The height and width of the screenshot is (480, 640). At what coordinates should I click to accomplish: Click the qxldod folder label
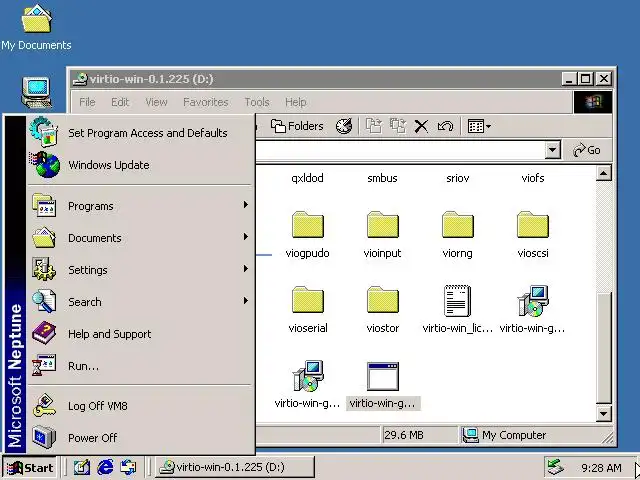[x=307, y=178]
